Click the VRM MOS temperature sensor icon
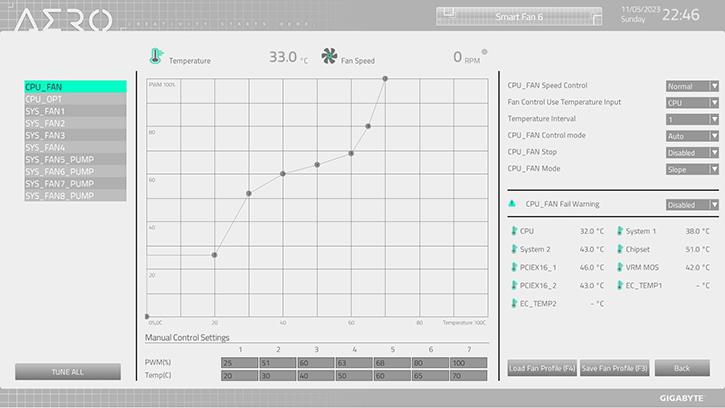The width and height of the screenshot is (725, 408). pos(619,267)
